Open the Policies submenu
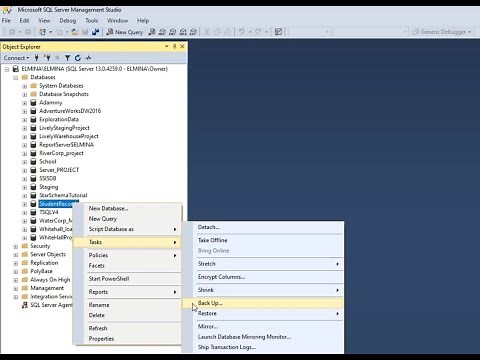 click(127, 255)
